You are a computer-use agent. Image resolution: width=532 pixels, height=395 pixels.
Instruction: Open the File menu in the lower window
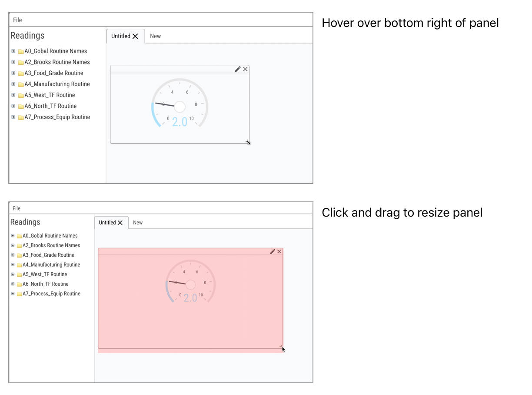[17, 208]
